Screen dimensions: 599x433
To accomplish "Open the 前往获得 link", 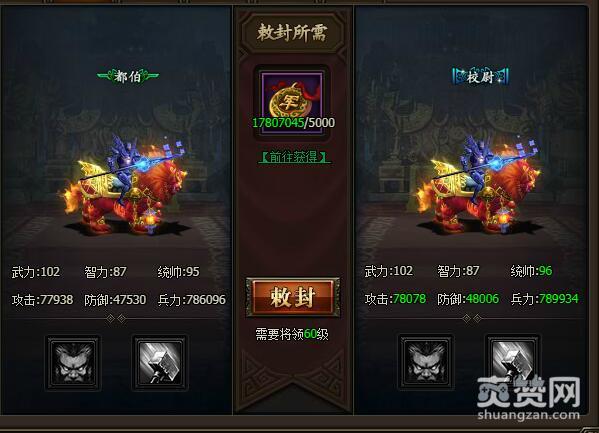I will [294, 157].
